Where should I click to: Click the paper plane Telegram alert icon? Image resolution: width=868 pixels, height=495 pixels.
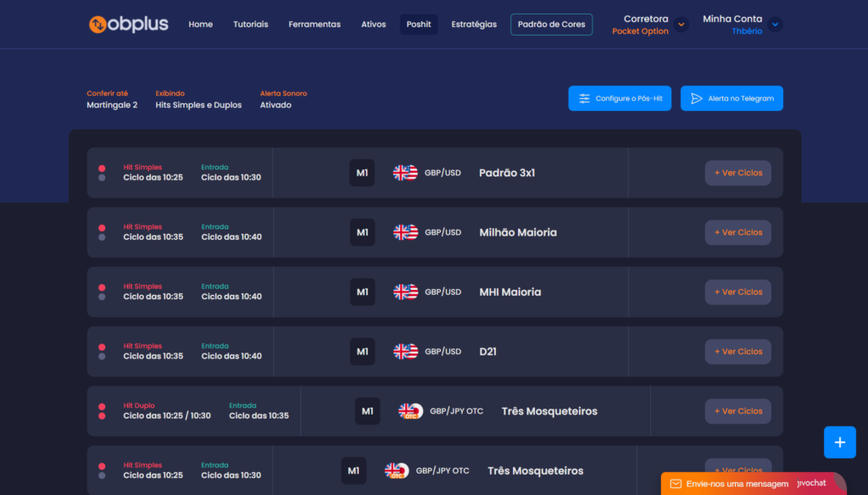tap(696, 98)
